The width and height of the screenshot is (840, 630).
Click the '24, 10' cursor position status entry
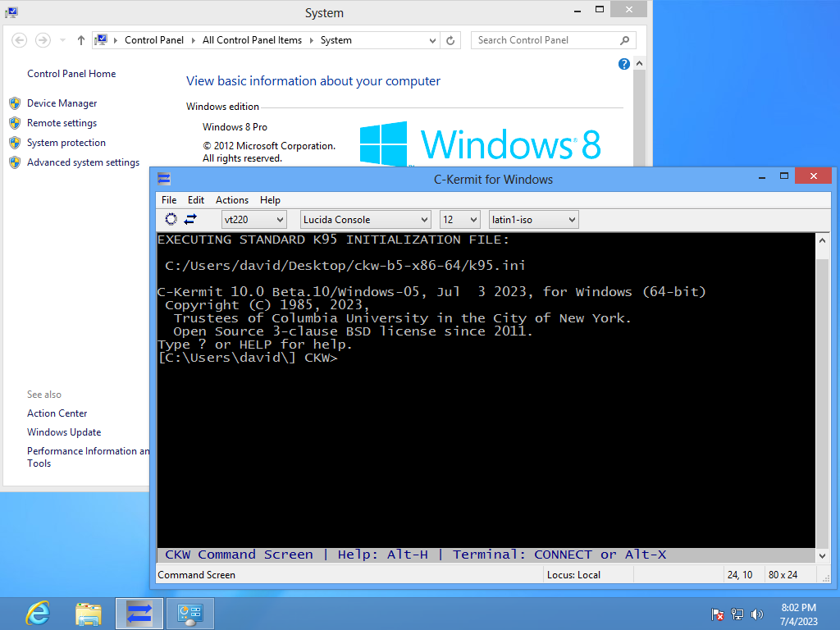click(x=740, y=575)
